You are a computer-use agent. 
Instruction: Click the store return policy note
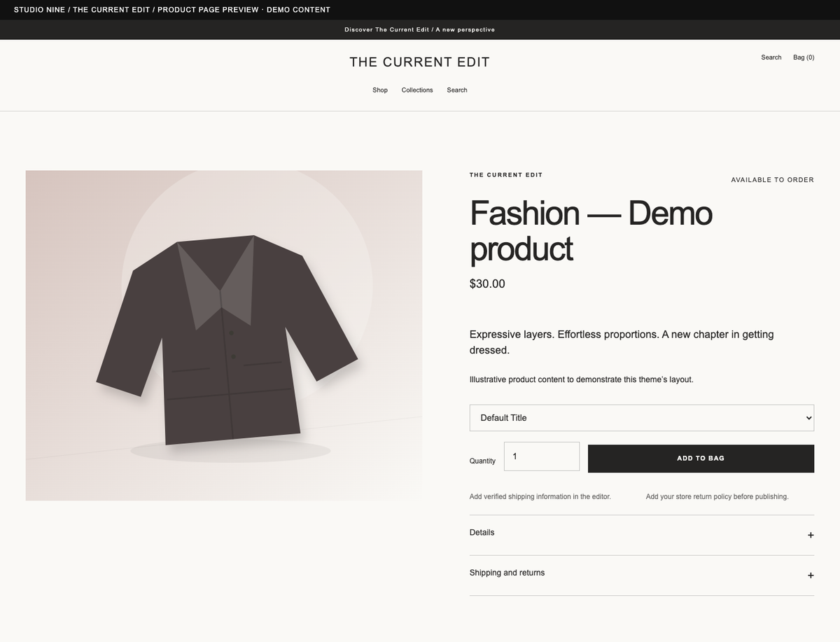coord(717,497)
